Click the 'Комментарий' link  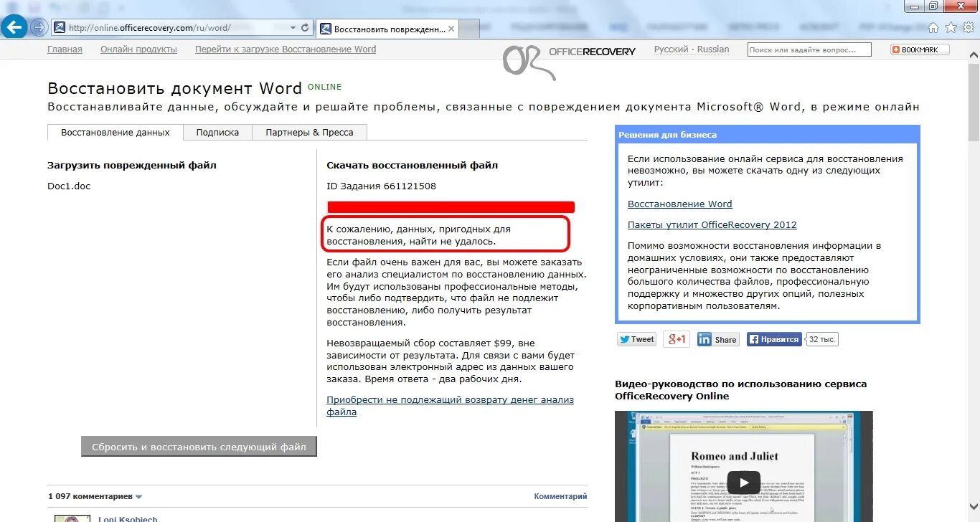click(x=560, y=496)
